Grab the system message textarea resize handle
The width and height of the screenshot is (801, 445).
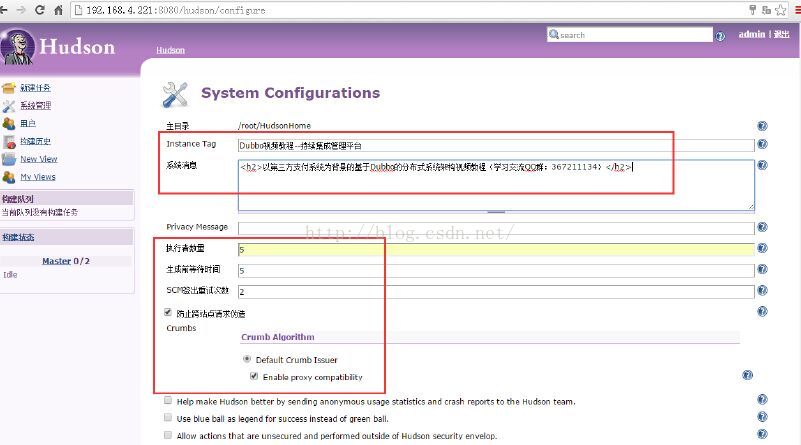coord(751,207)
